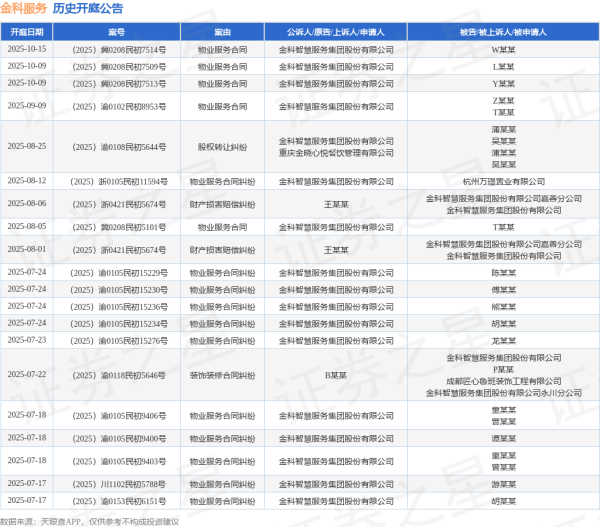
Task: Click the 数据来源 天眼查APP footer note
Action: (90, 520)
